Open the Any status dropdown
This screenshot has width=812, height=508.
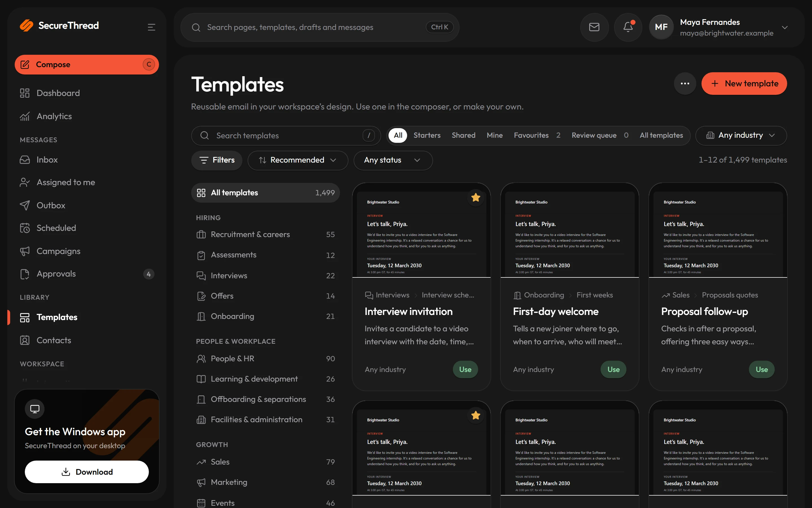click(393, 160)
